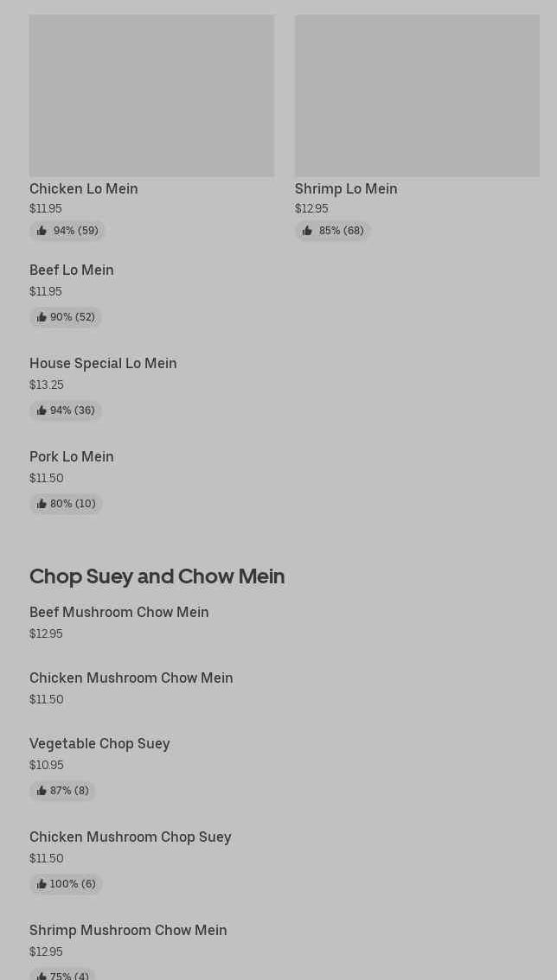Choose Beef Mushroom Chow Mein
557x980 pixels.
coord(118,612)
